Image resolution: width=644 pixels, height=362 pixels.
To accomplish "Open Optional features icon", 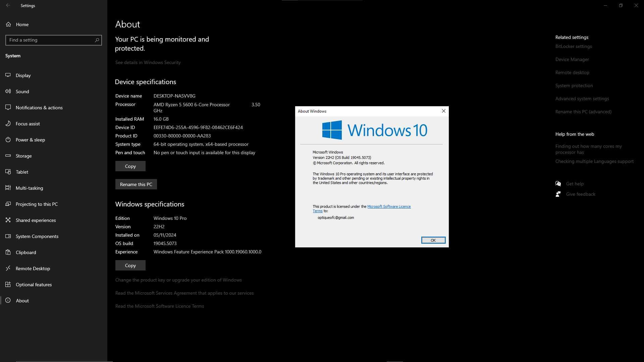I will (8, 284).
